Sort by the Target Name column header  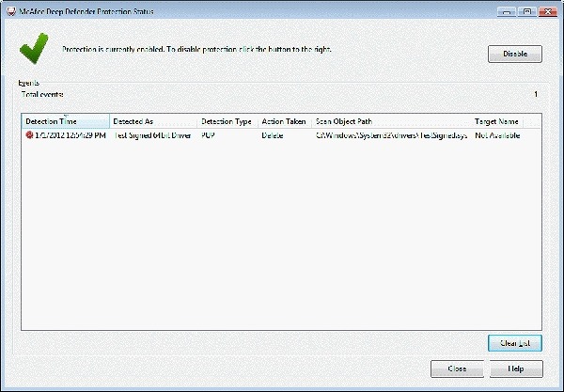[x=496, y=121]
